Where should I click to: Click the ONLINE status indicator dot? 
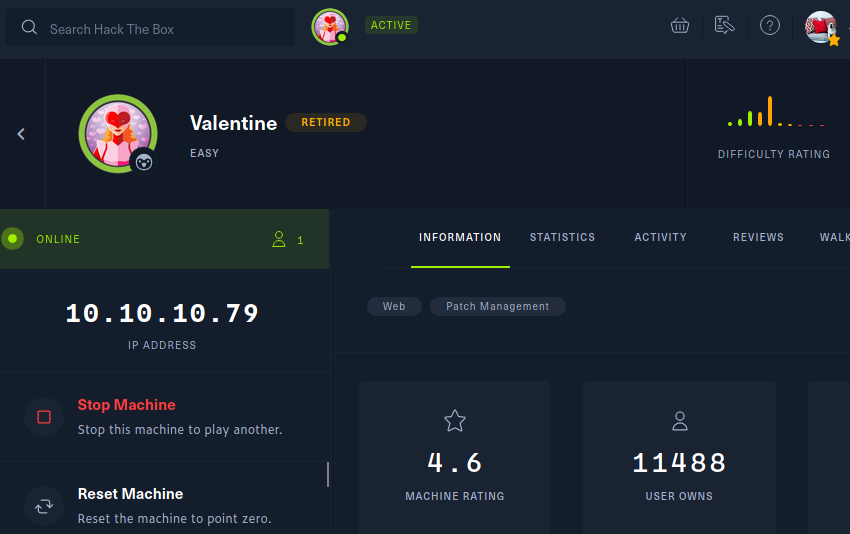tap(12, 239)
